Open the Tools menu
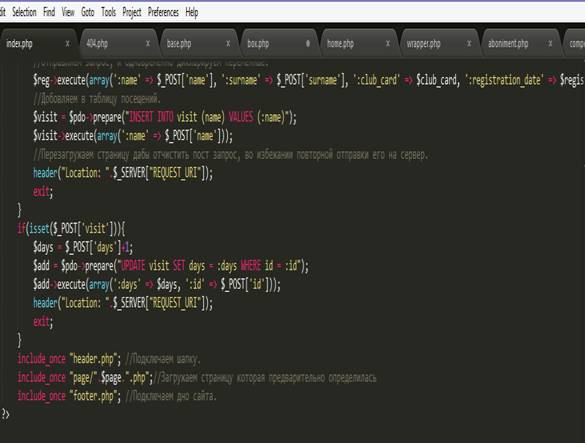 point(109,12)
